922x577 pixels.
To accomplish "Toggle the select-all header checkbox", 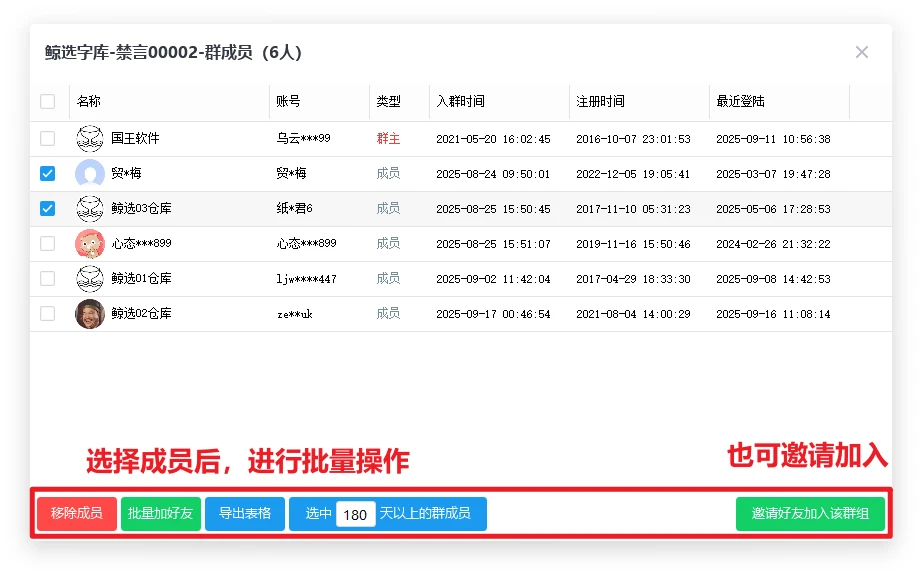I will 48,101.
